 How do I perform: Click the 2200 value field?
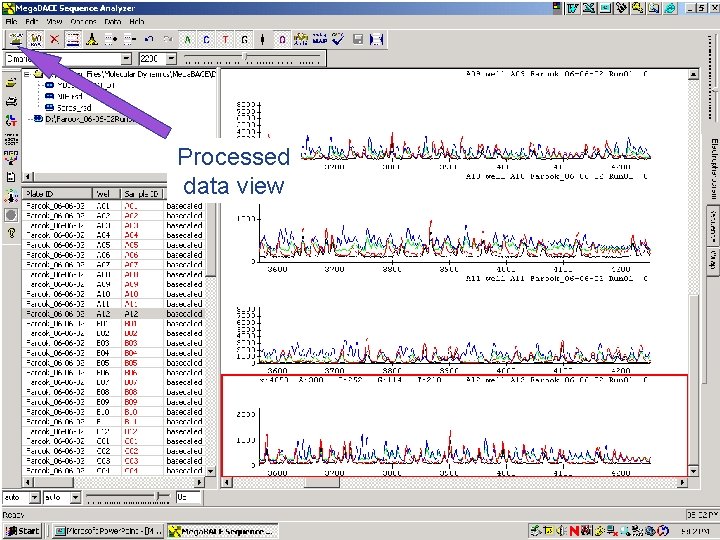point(152,59)
